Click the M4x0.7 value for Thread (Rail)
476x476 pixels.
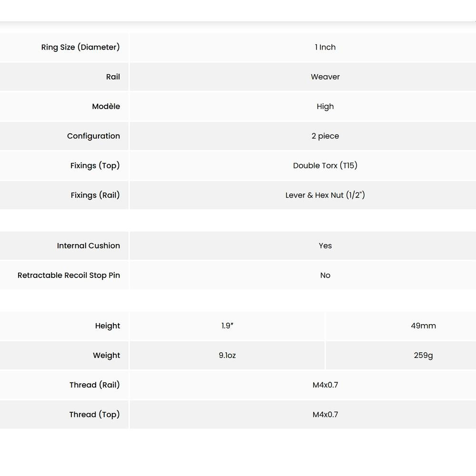pos(325,385)
